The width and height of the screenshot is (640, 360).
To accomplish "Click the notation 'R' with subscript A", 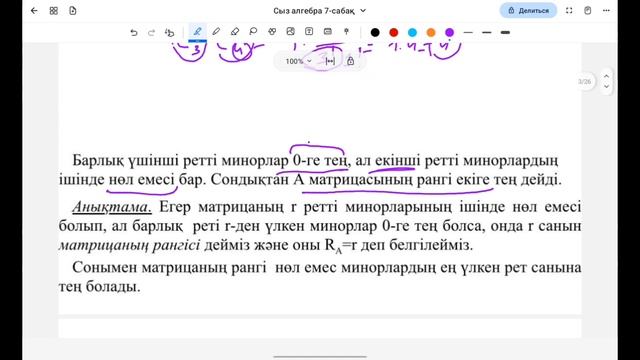I will pos(333,246).
